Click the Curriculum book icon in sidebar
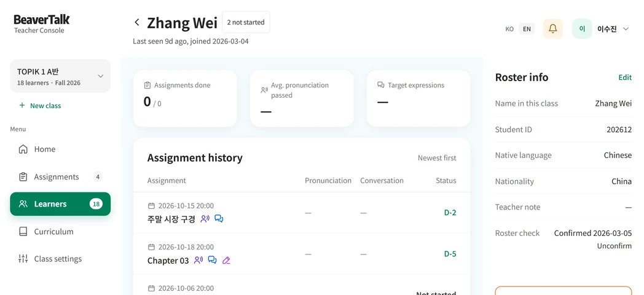 coord(23,231)
